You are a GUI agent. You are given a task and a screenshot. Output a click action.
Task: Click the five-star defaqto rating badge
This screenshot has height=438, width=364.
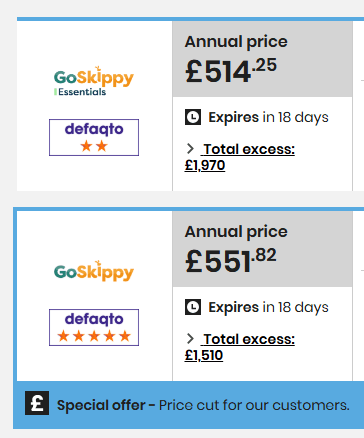click(x=94, y=327)
